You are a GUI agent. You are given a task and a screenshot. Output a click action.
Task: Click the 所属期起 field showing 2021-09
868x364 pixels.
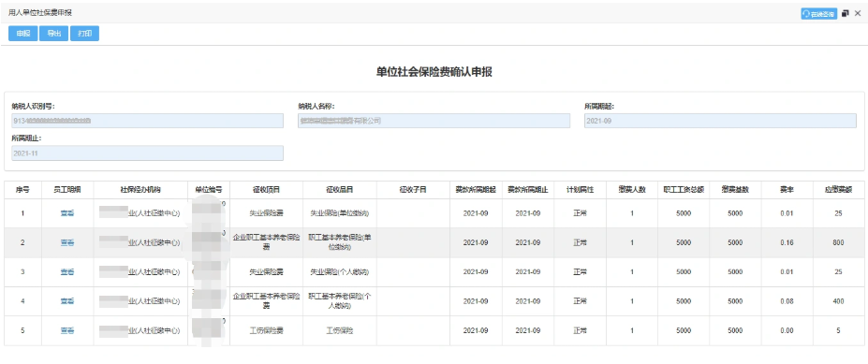pos(720,121)
